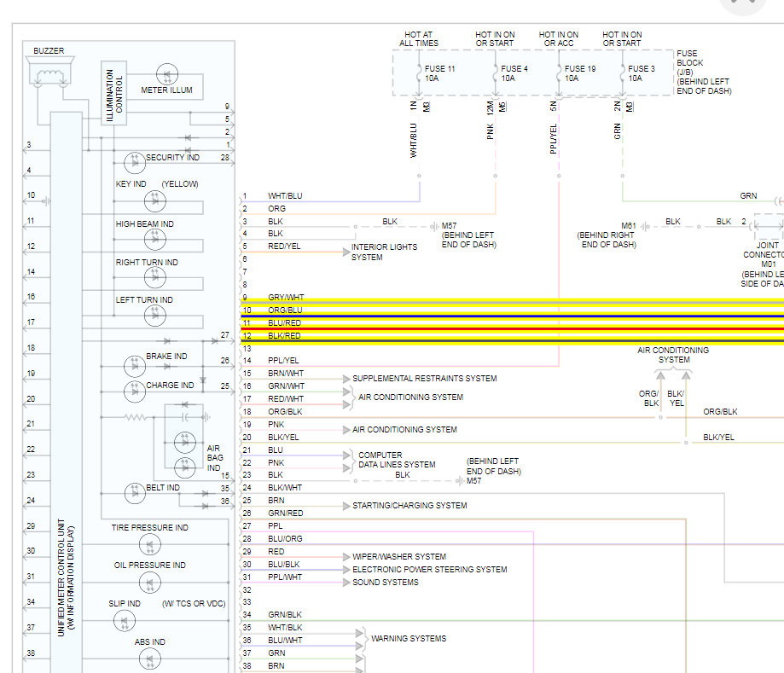Screen dimensions: 784x673
Task: Click the FUSE BLOCK (J/B) label
Action: coord(690,63)
